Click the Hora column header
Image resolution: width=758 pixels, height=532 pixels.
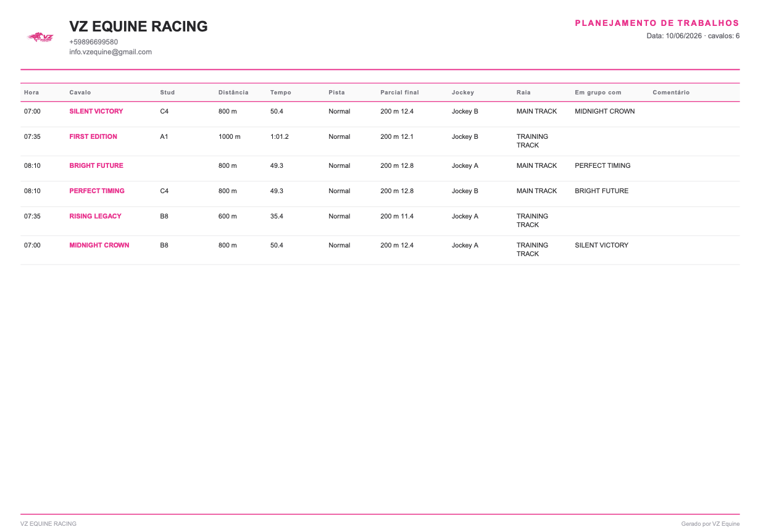click(x=31, y=93)
